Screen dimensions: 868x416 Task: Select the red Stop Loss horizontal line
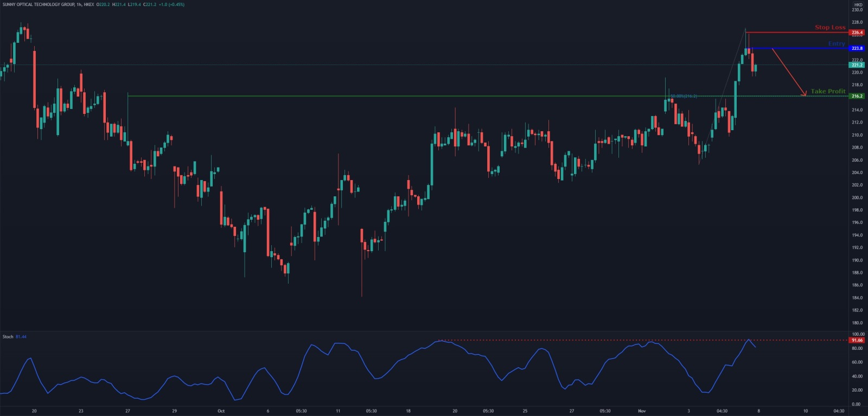click(x=797, y=33)
